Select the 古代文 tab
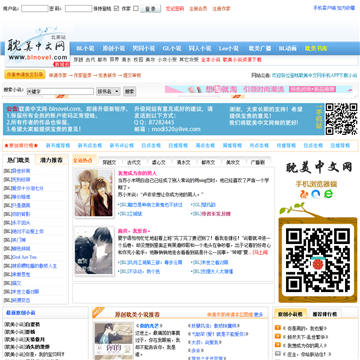This screenshot has width=360, height=360. pyautogui.click(x=134, y=162)
